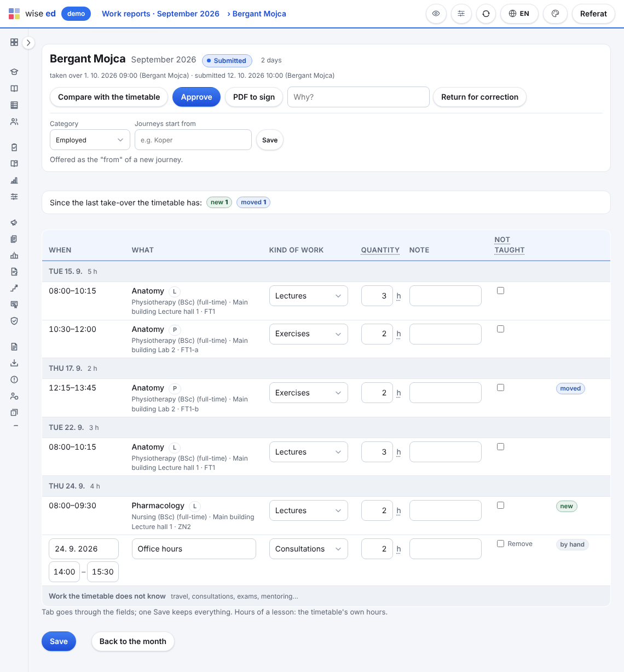Viewport: 624px width, 672px height.
Task: Click the PDF to sign button
Action: [x=254, y=97]
